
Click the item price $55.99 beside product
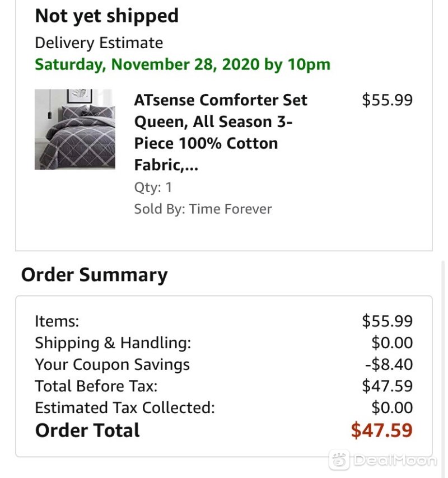pyautogui.click(x=388, y=100)
